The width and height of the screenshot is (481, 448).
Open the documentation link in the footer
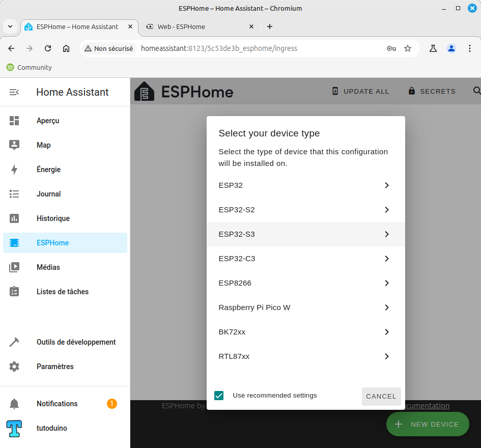(x=427, y=406)
